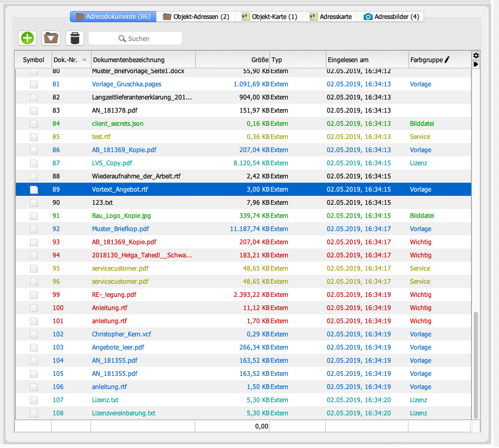Click the document symbol of row 93
This screenshot has width=499, height=448.
tap(34, 242)
